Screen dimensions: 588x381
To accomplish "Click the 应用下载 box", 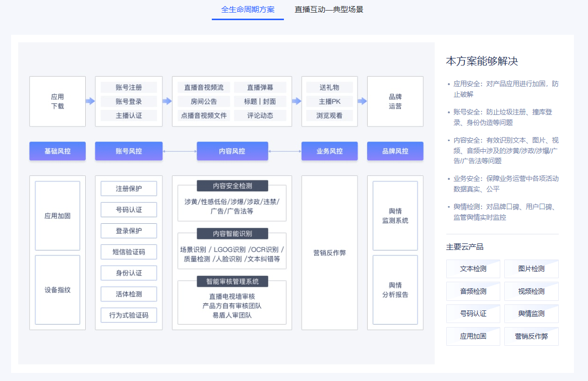I will tap(57, 101).
